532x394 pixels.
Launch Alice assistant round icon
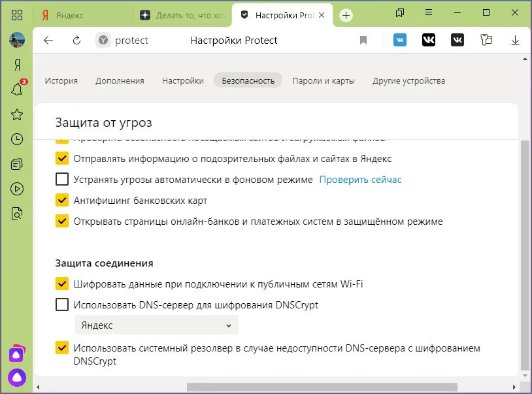pyautogui.click(x=17, y=378)
